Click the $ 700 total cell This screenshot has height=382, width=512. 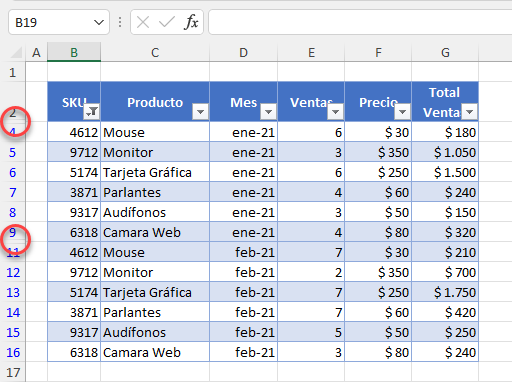[445, 272]
